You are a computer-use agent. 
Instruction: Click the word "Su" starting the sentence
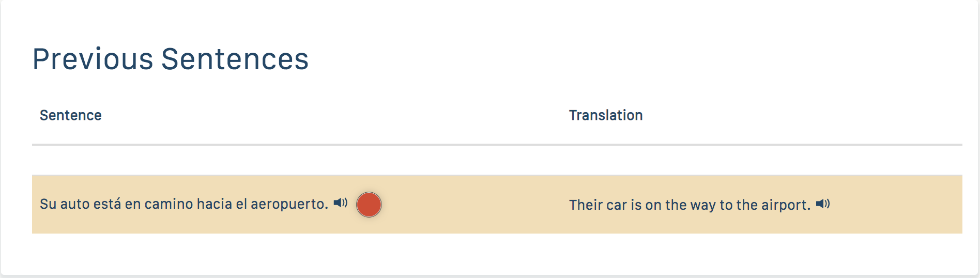(48, 204)
